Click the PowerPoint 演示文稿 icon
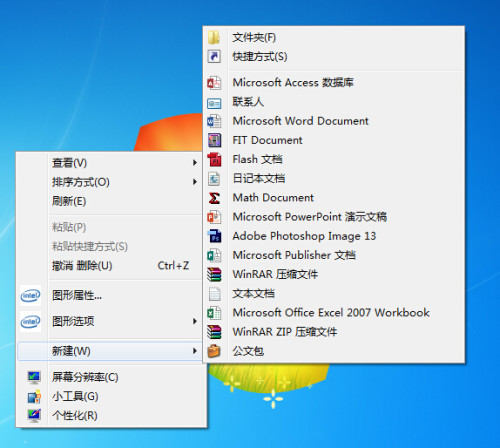 (x=214, y=217)
